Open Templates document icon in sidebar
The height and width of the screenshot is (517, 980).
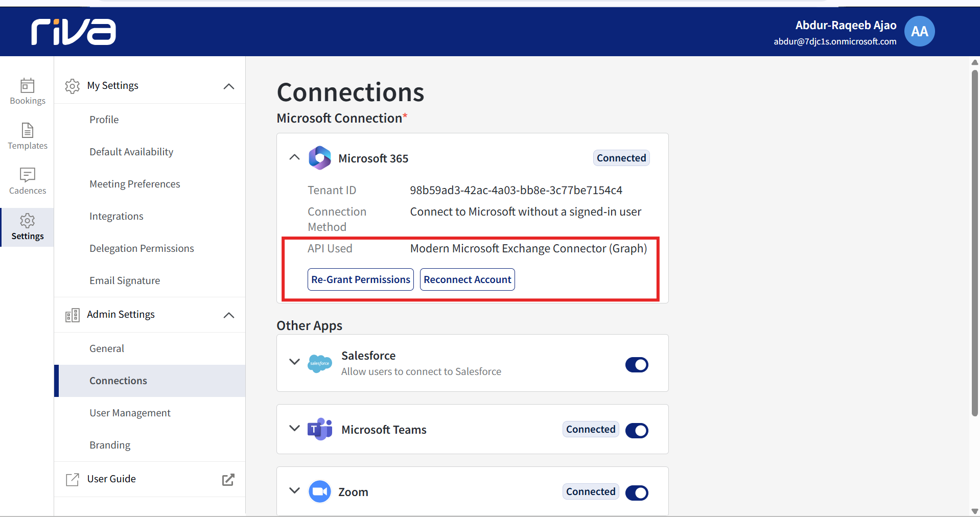(x=28, y=130)
